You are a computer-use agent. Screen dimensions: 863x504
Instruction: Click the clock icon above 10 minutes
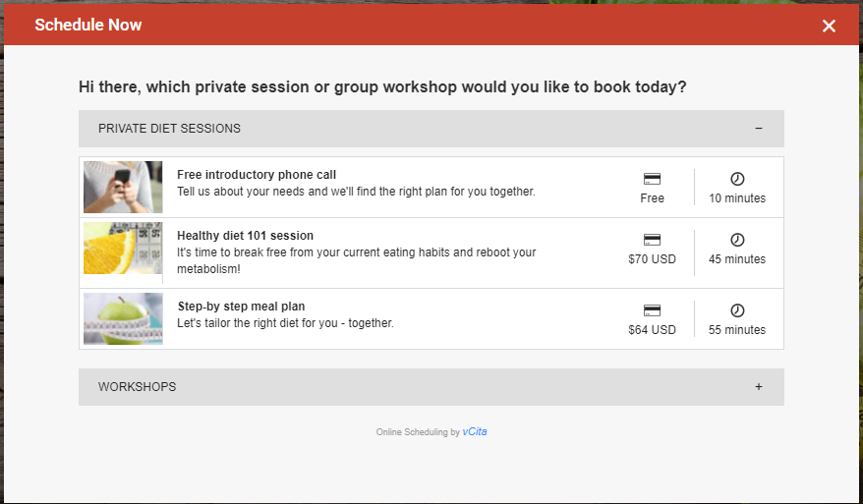coord(737,179)
